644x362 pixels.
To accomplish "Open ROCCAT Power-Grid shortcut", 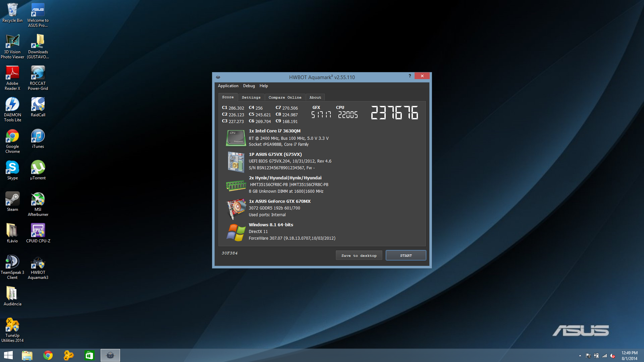I will 38,78.
